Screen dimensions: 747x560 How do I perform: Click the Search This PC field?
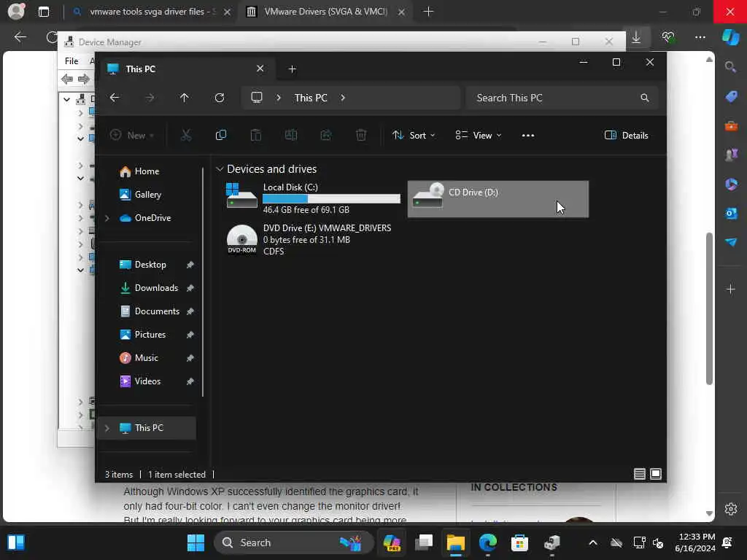562,98
